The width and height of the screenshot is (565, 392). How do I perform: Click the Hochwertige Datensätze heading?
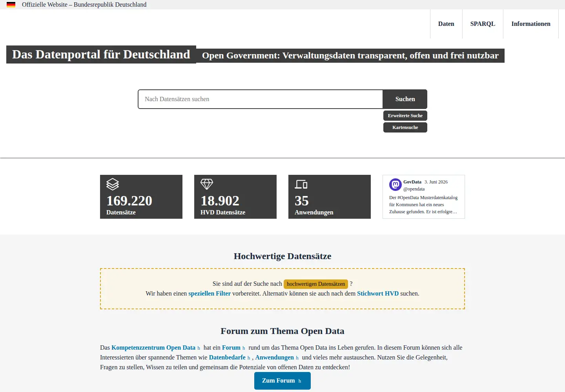pyautogui.click(x=282, y=256)
